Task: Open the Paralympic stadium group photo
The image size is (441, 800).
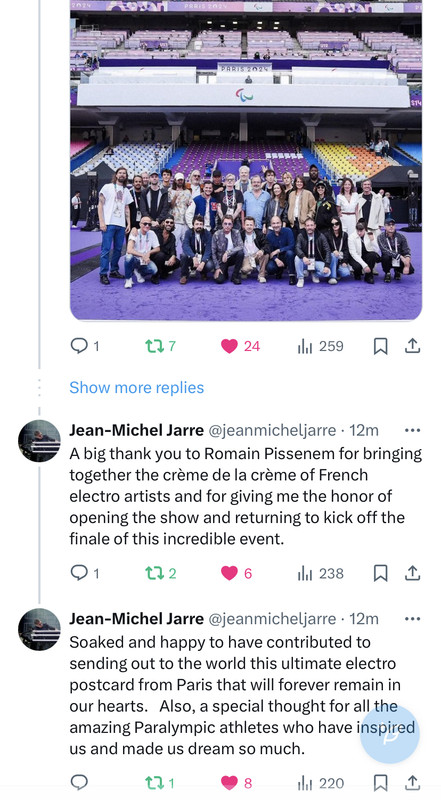Action: 246,160
